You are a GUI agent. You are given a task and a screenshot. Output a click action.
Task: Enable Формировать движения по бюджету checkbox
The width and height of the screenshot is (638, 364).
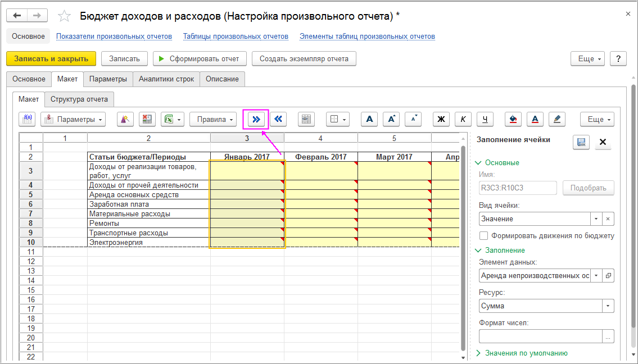(483, 235)
